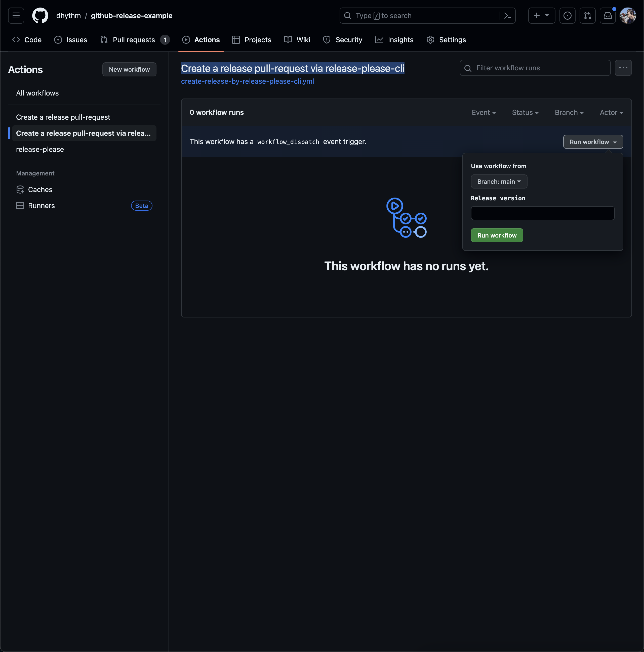Click the Run workflow green button
The height and width of the screenshot is (652, 644).
click(x=497, y=235)
